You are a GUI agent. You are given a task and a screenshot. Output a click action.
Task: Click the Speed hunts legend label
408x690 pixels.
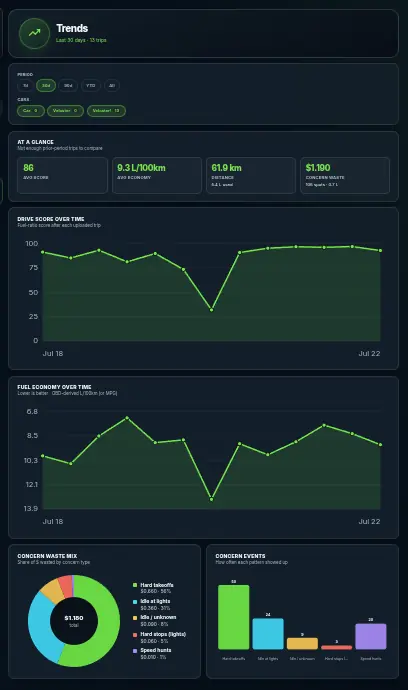[156, 650]
